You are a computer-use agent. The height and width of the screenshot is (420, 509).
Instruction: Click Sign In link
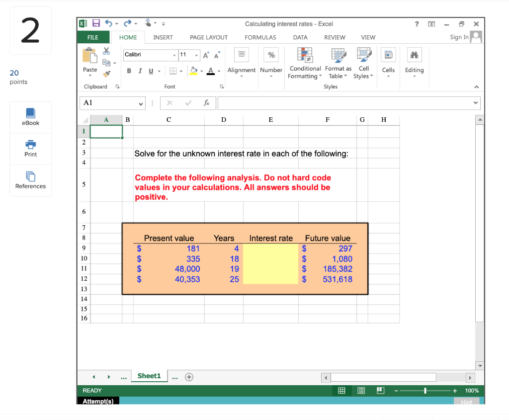click(x=459, y=37)
